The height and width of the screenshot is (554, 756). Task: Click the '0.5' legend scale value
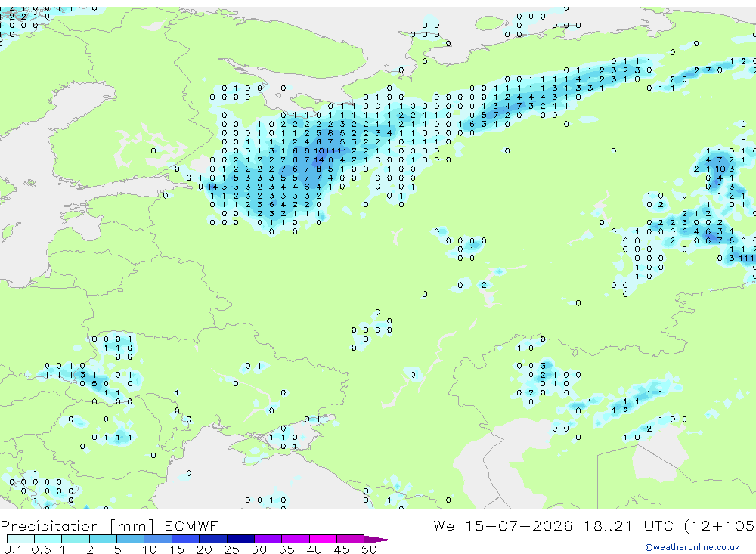click(x=41, y=549)
